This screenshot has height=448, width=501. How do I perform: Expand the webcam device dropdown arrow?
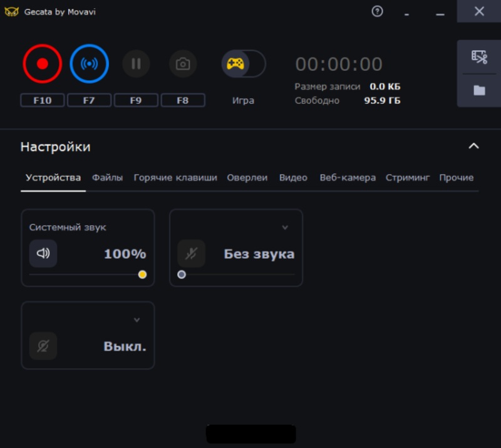[x=137, y=320]
